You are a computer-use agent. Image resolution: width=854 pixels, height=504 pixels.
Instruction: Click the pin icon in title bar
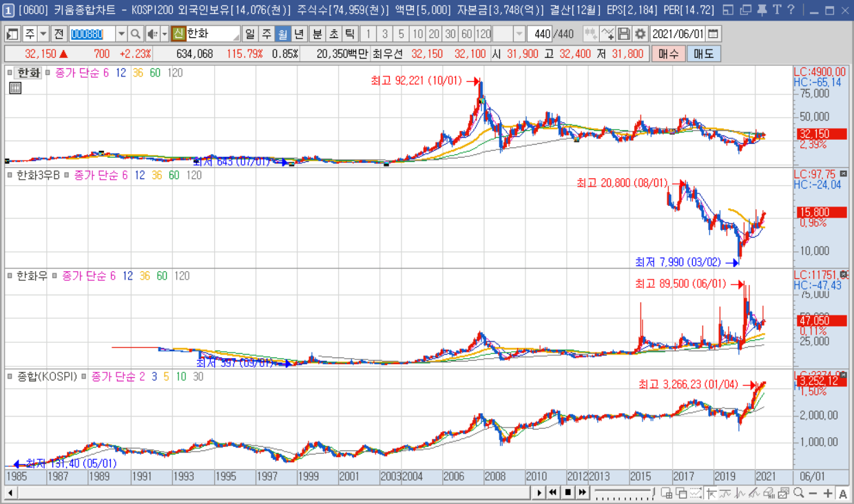pyautogui.click(x=762, y=10)
